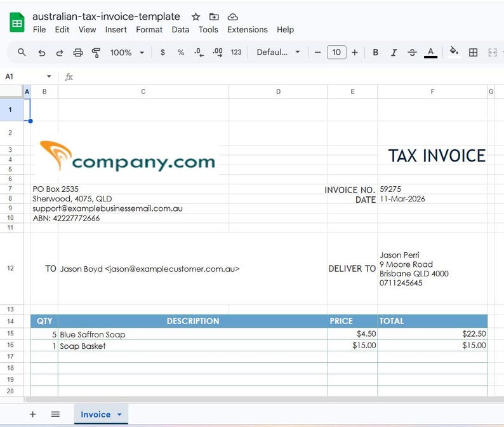
Task: Star the australian-tax-invoice-template document
Action: click(x=196, y=17)
